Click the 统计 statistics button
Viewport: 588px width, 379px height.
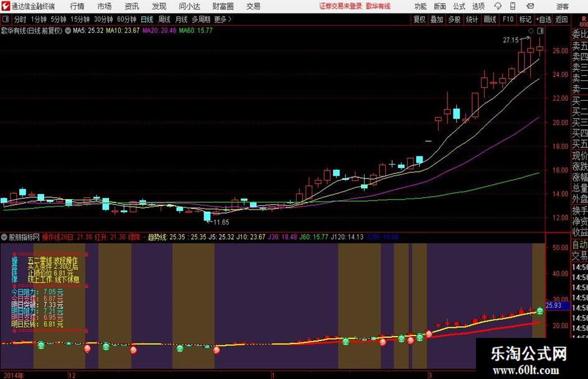(472, 19)
